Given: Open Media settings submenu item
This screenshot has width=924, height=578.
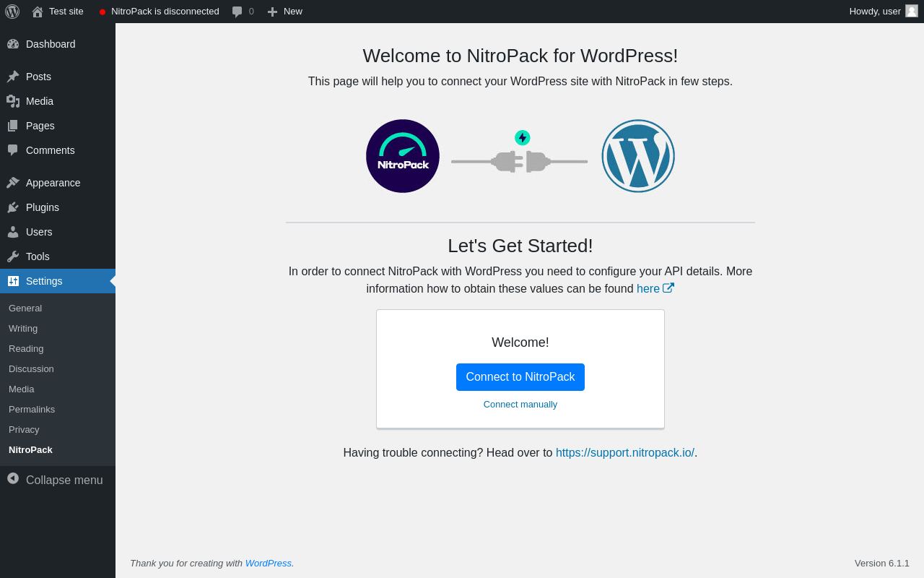Looking at the screenshot, I should [58, 389].
